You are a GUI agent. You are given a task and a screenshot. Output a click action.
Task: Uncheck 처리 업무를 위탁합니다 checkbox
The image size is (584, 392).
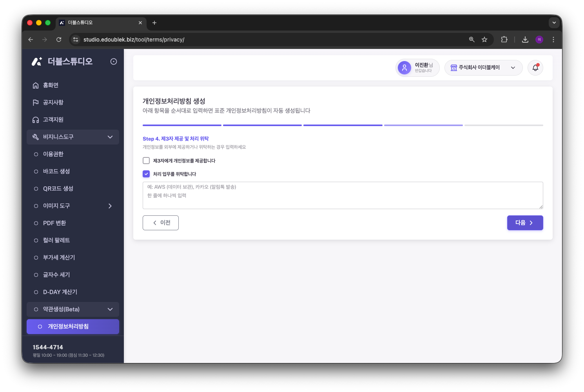[x=146, y=174]
